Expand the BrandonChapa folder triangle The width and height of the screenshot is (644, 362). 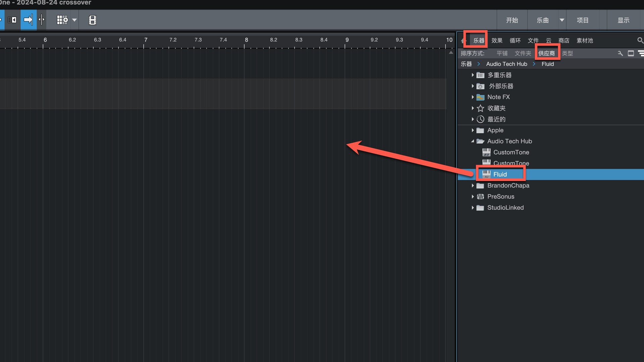473,186
